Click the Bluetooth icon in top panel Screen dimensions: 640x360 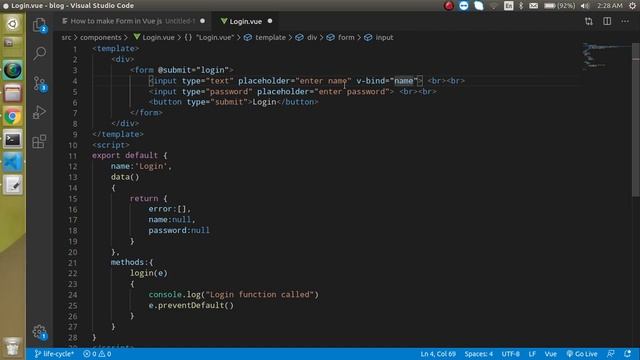(521, 6)
